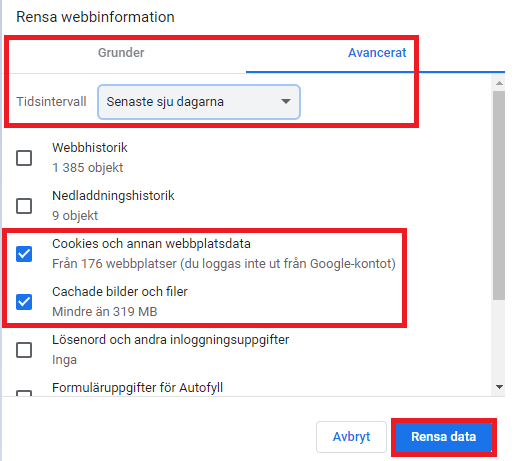
Task: Enable the Nedladdningshistorik checkbox
Action: click(x=24, y=206)
